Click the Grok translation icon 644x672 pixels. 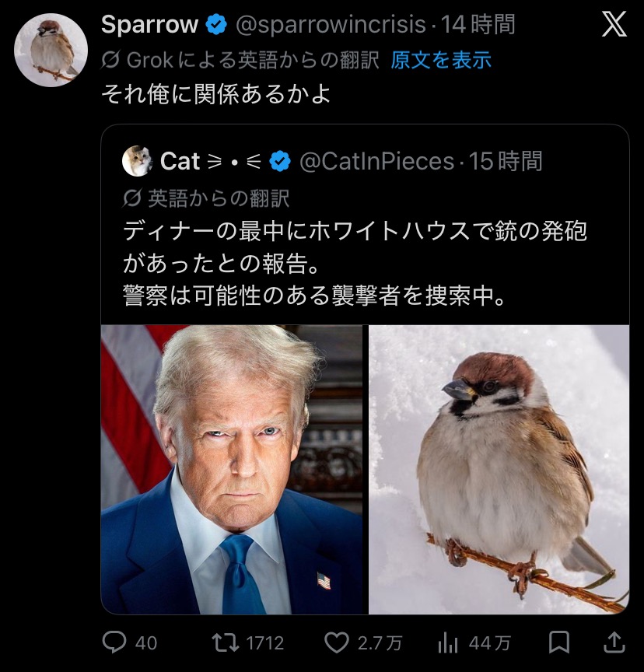pyautogui.click(x=111, y=60)
